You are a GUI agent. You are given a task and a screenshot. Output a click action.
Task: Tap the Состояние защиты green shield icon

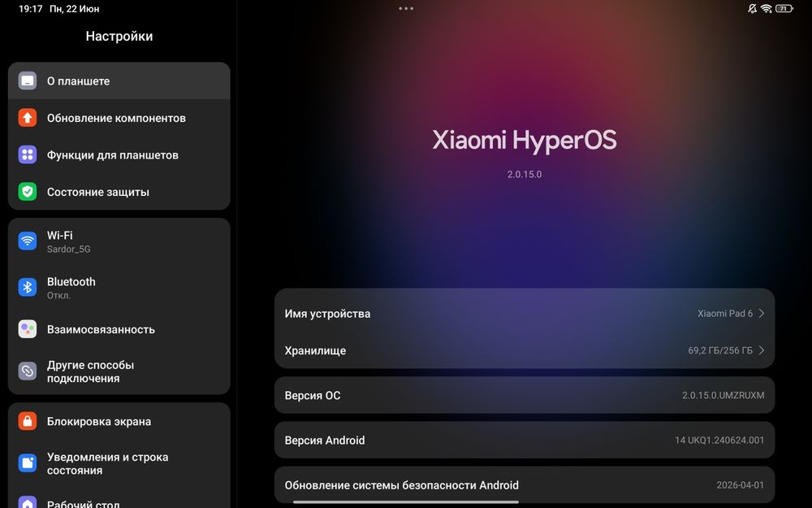click(28, 192)
